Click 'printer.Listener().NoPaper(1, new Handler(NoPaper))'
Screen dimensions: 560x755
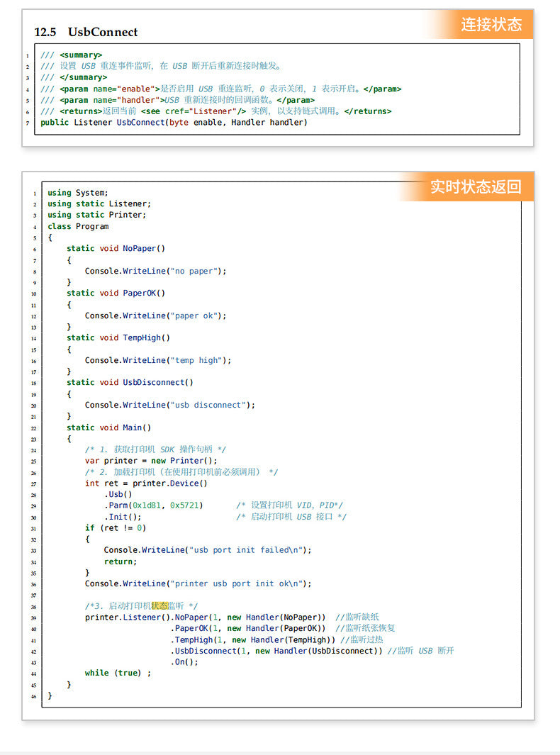pos(205,617)
